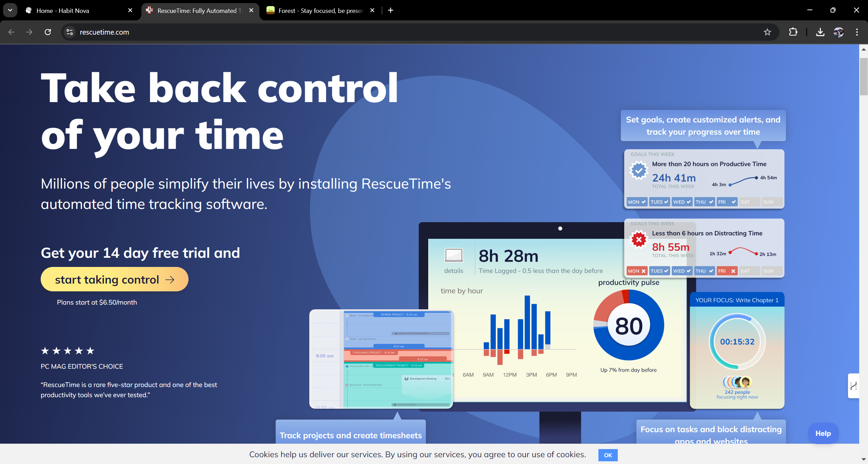
Task: Toggle FRI chip in Productive Time goal
Action: pos(727,202)
